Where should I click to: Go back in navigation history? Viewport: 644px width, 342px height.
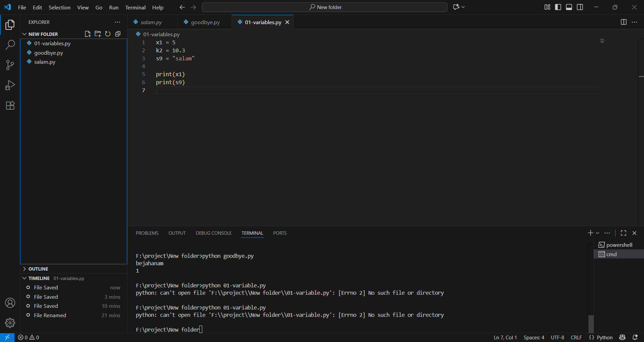182,7
